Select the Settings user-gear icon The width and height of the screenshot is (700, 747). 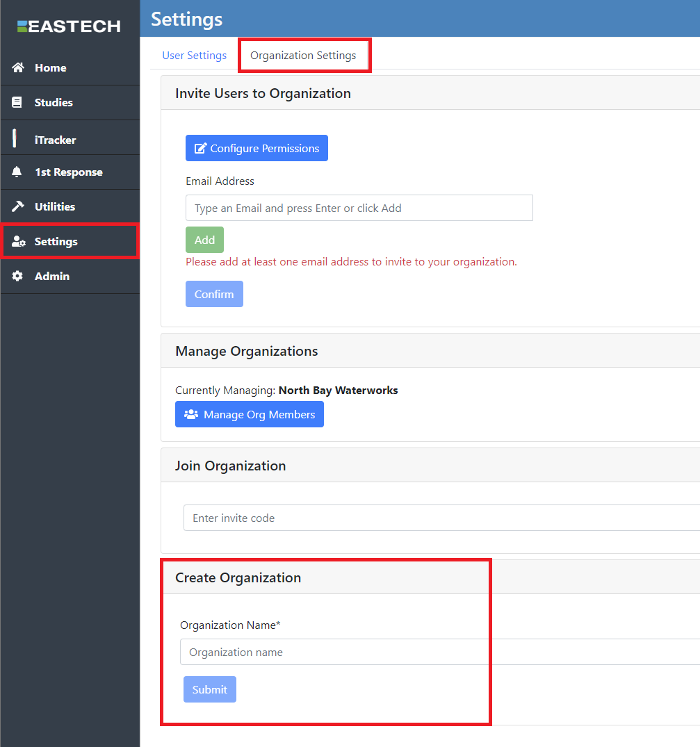tap(19, 242)
